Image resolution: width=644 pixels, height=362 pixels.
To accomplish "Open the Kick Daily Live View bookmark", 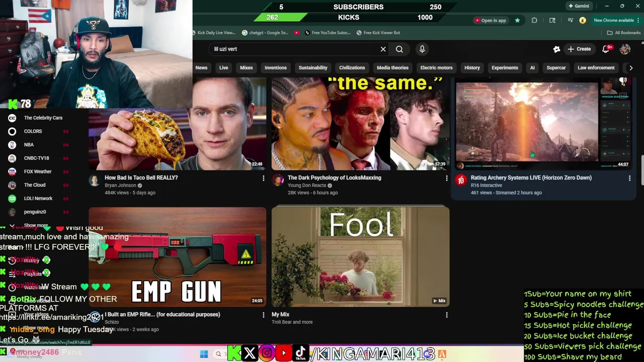I will pos(214,33).
